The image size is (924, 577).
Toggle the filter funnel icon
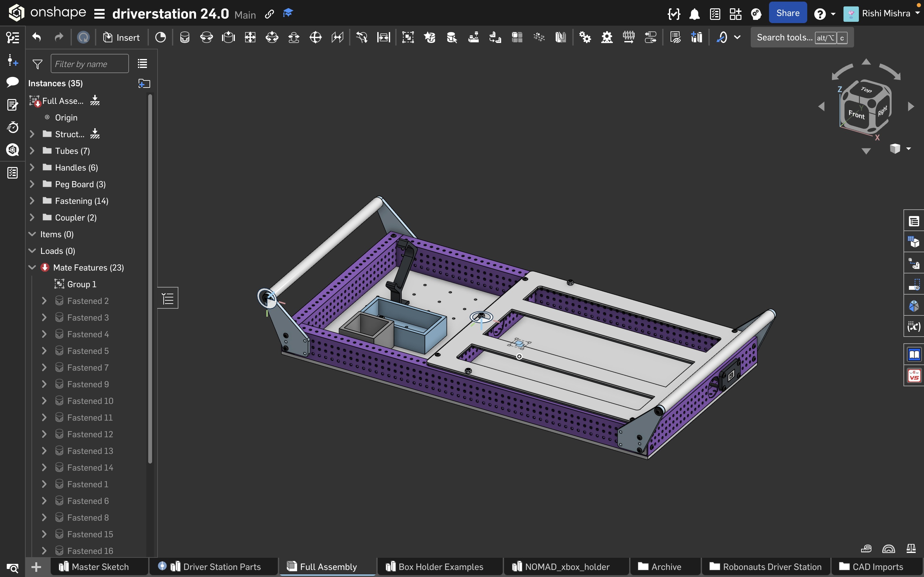[38, 64]
